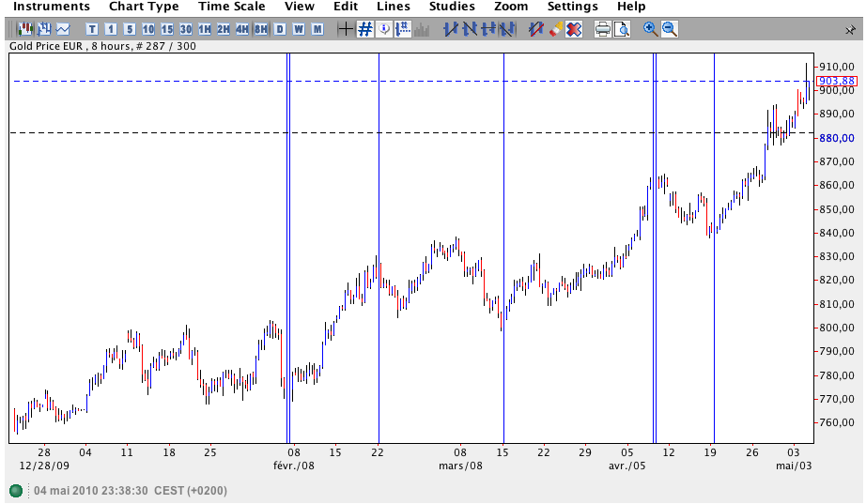Delete all drawings with red X icon

574,29
